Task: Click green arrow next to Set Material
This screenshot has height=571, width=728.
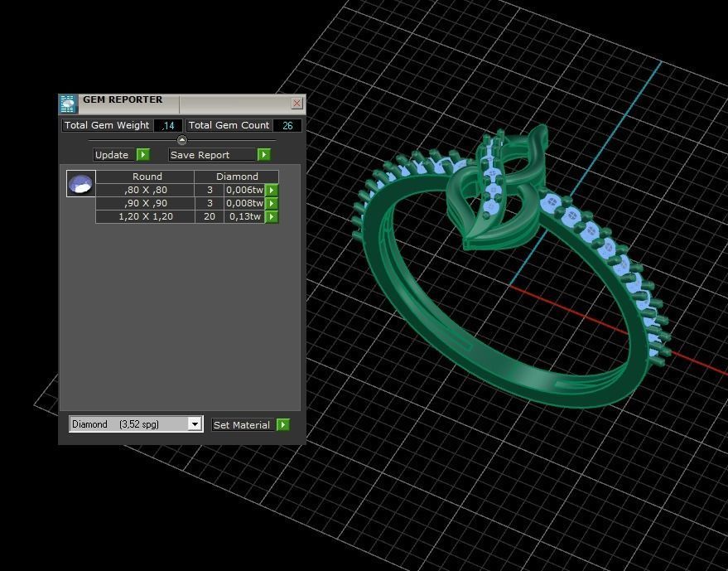Action: tap(282, 425)
